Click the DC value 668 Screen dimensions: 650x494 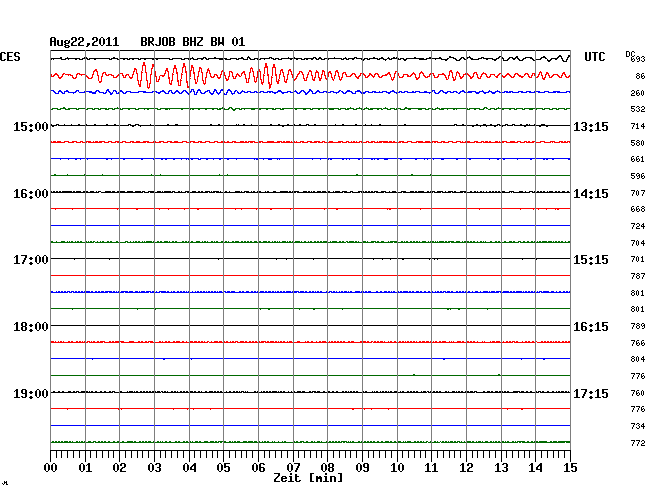[x=638, y=209]
